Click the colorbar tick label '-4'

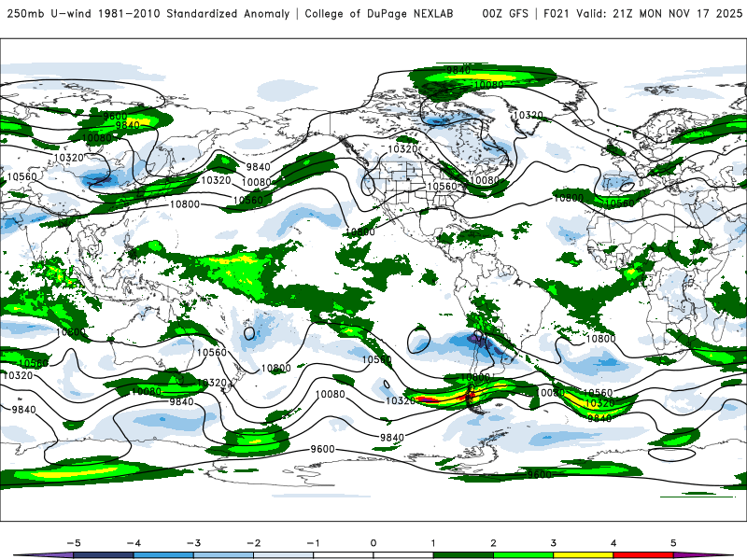(x=134, y=543)
